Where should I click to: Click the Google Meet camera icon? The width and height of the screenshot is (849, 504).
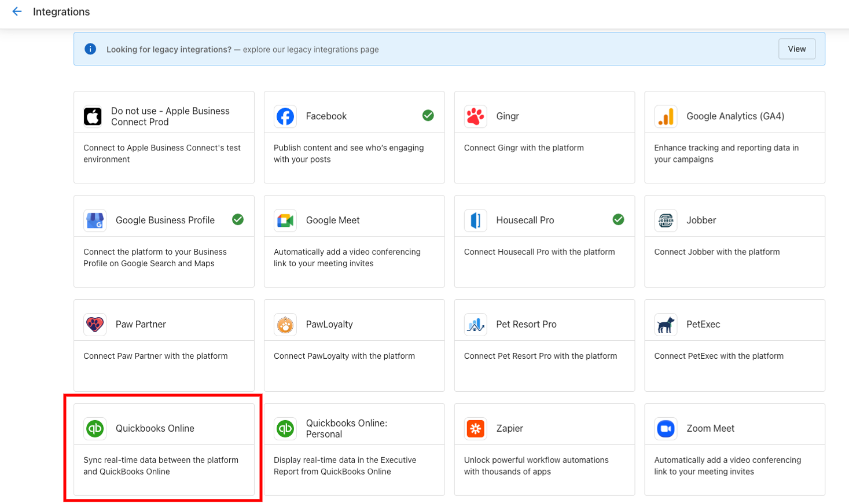click(285, 220)
